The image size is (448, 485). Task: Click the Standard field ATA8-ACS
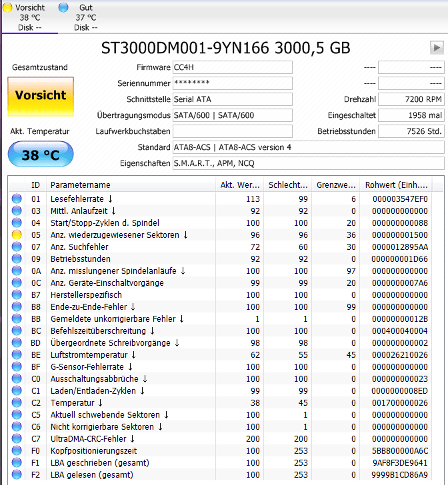pos(309,147)
